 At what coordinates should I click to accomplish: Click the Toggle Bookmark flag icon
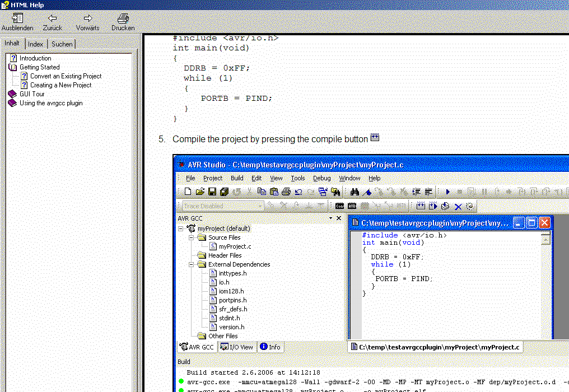pos(367,192)
